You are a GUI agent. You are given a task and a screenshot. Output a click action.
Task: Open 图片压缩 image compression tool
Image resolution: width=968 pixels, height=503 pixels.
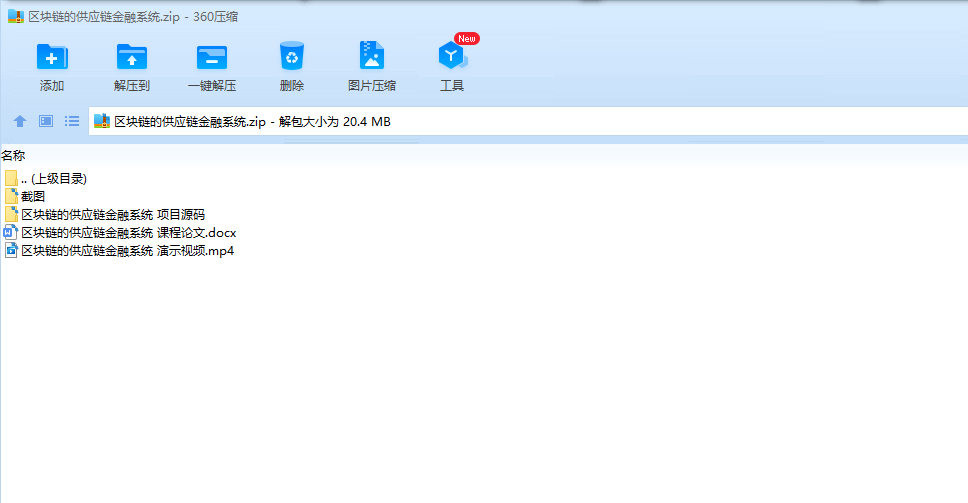[x=372, y=56]
